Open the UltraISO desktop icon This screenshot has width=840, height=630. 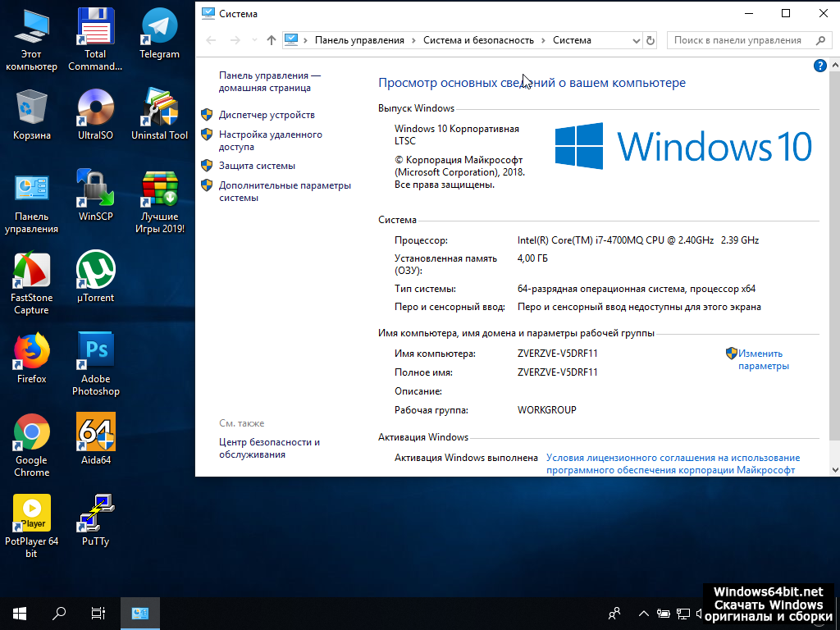(x=95, y=109)
